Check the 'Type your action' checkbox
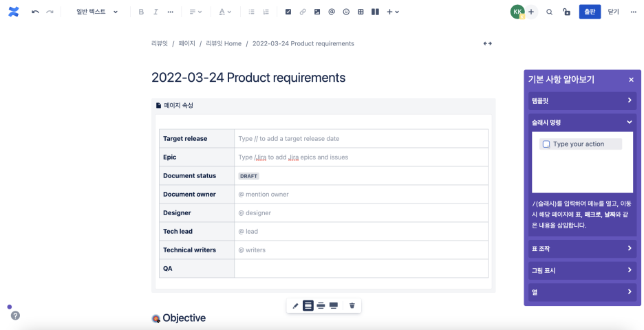Image resolution: width=644 pixels, height=330 pixels. point(546,144)
